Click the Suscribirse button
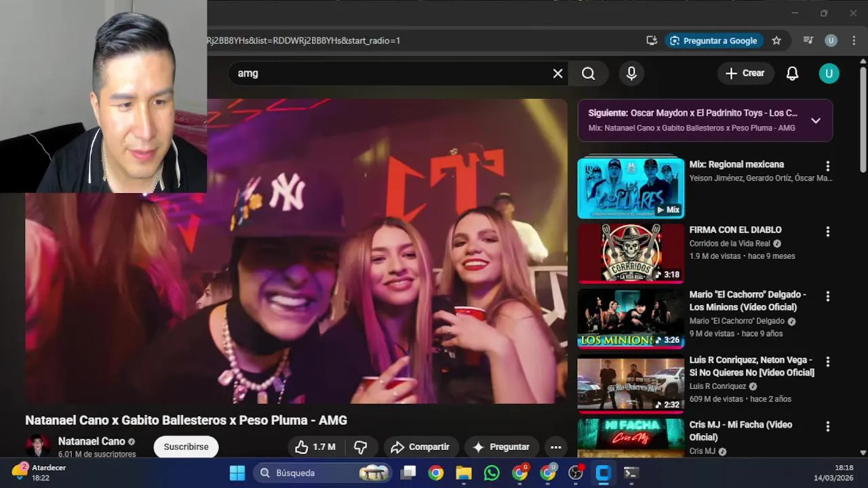This screenshot has height=488, width=868. click(x=186, y=447)
